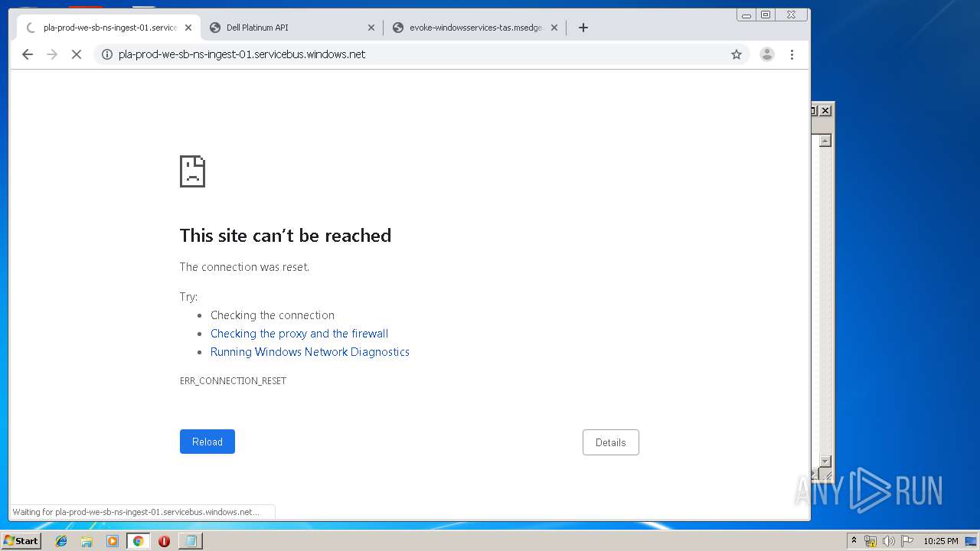Minimize the Chrome window
This screenshot has height=551, width=980.
746,15
